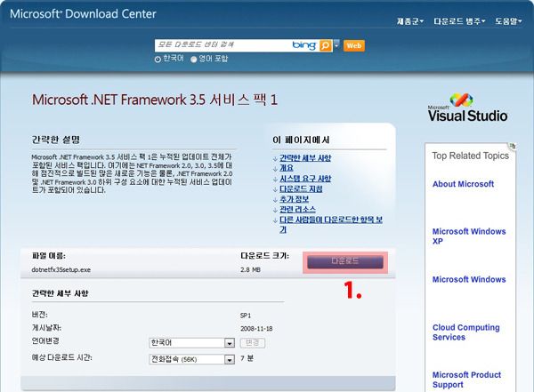
Task: Click the SP1 version value
Action: click(x=246, y=316)
